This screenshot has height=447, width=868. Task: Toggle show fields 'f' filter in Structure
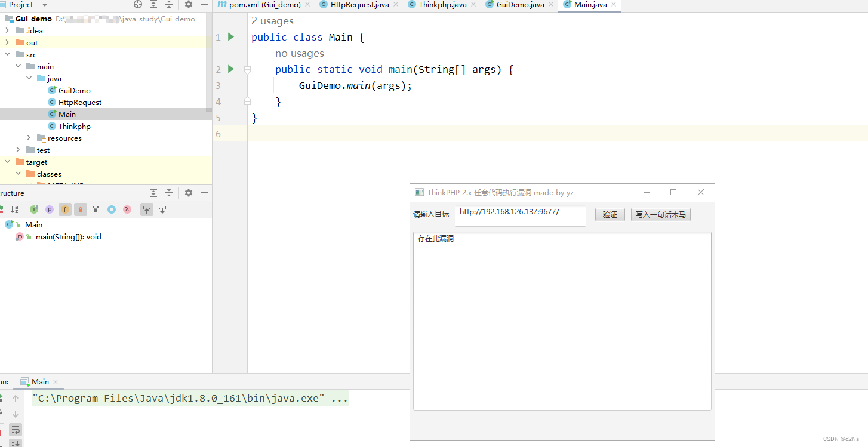tap(65, 209)
